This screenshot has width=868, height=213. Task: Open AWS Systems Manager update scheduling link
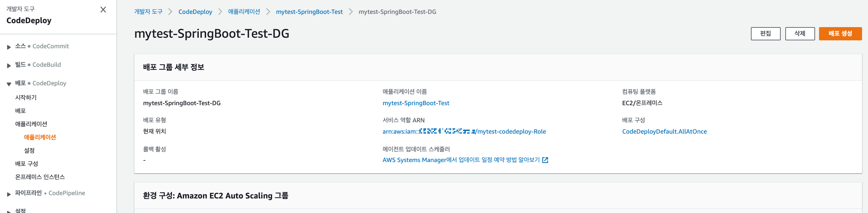(465, 160)
